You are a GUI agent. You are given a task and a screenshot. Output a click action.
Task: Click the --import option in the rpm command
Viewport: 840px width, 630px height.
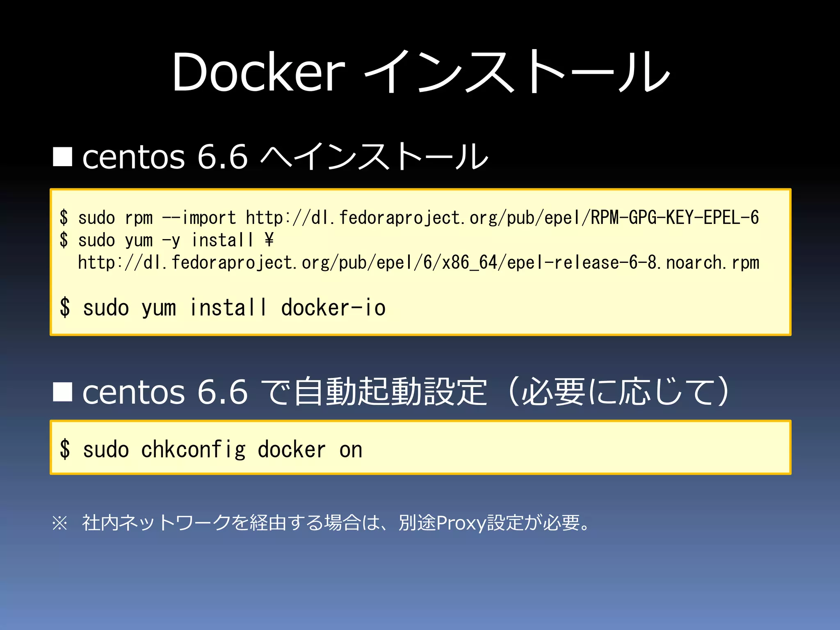coord(199,218)
